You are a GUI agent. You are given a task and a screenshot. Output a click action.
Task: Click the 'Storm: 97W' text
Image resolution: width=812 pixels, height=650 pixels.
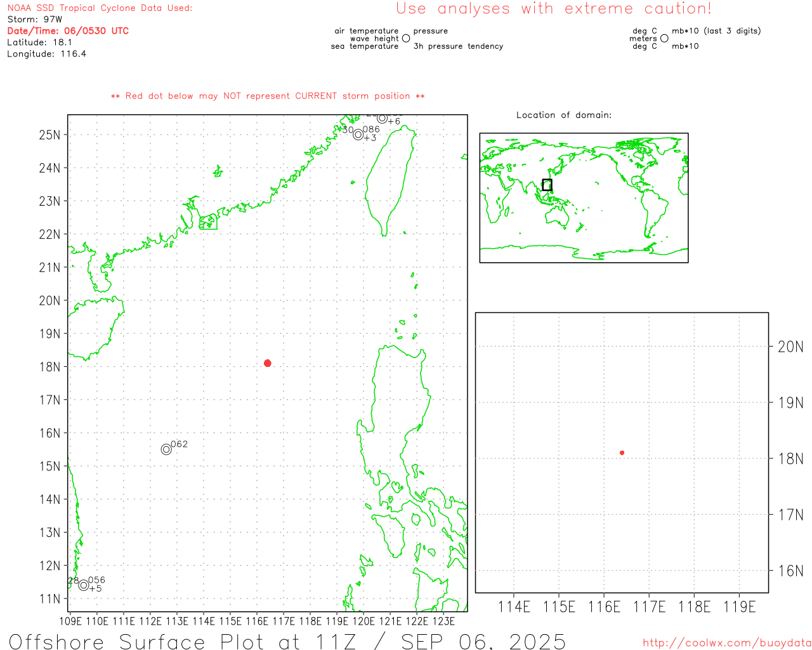(x=35, y=20)
